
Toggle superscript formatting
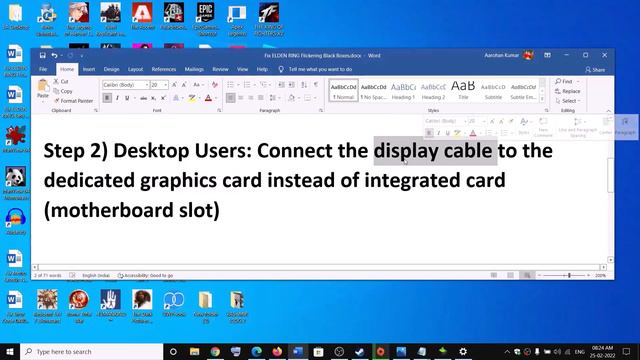(x=163, y=98)
